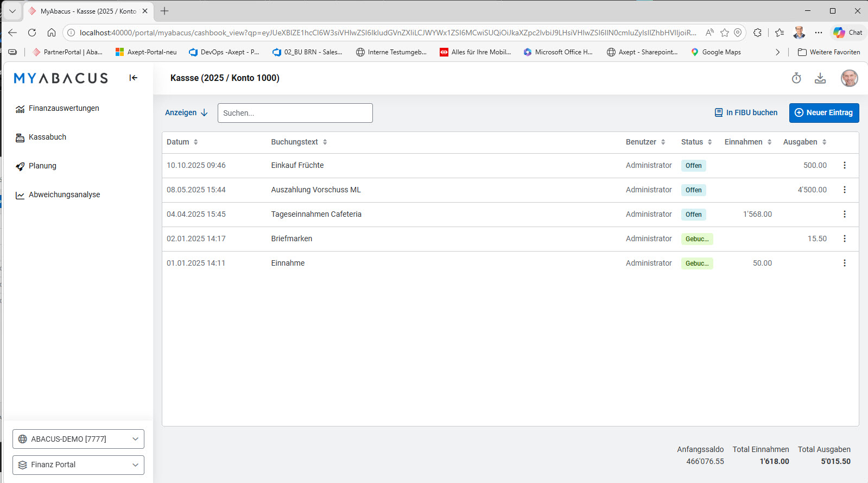Screen dimensions: 868x483
Task: Open browser extensions puzzle icon
Action: tap(757, 33)
